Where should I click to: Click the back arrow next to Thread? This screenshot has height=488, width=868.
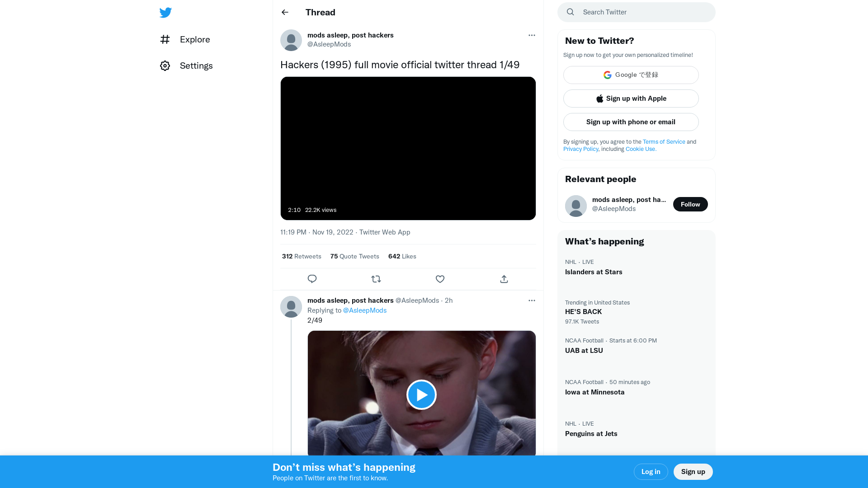tap(284, 12)
